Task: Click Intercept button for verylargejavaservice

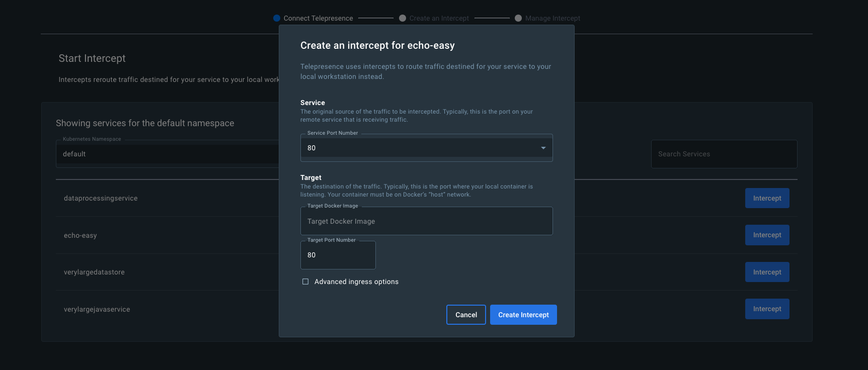Action: pos(767,309)
